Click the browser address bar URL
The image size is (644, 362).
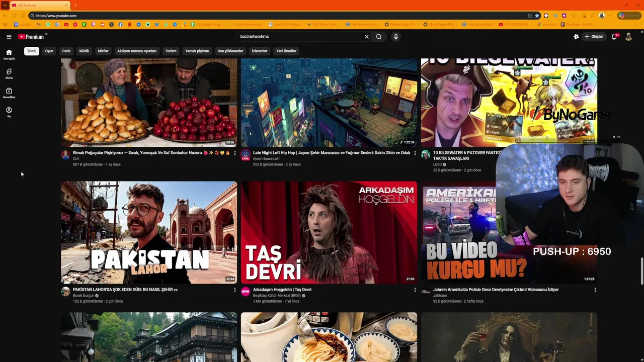pos(56,16)
